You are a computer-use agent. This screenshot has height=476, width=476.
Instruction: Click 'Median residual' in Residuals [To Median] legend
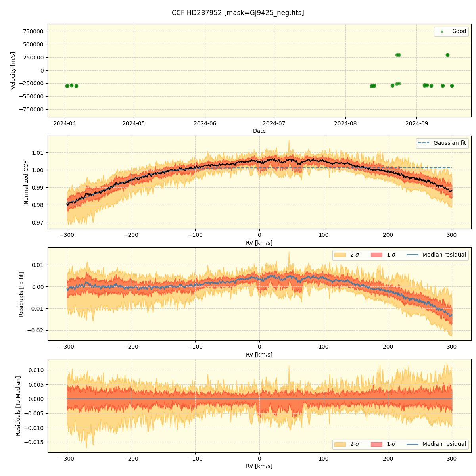(444, 444)
